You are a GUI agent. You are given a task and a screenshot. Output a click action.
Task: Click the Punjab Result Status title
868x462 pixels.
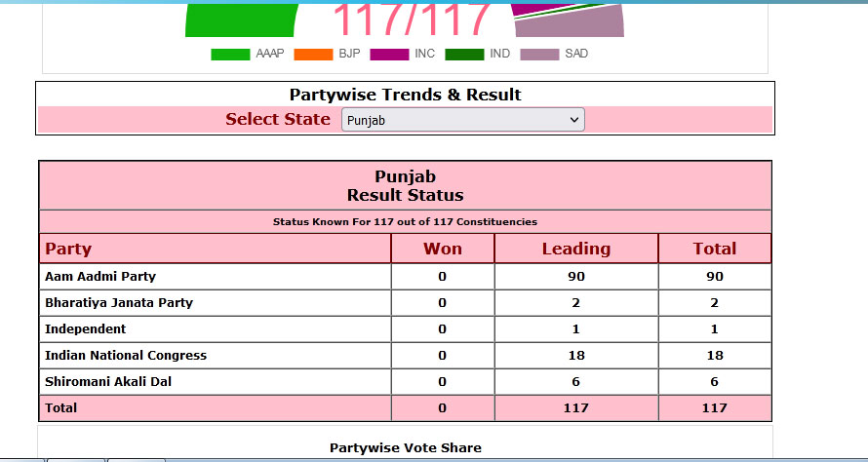click(x=405, y=186)
